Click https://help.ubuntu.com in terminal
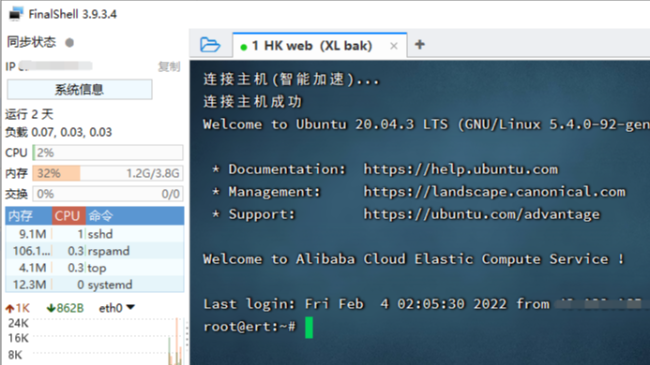 [461, 169]
